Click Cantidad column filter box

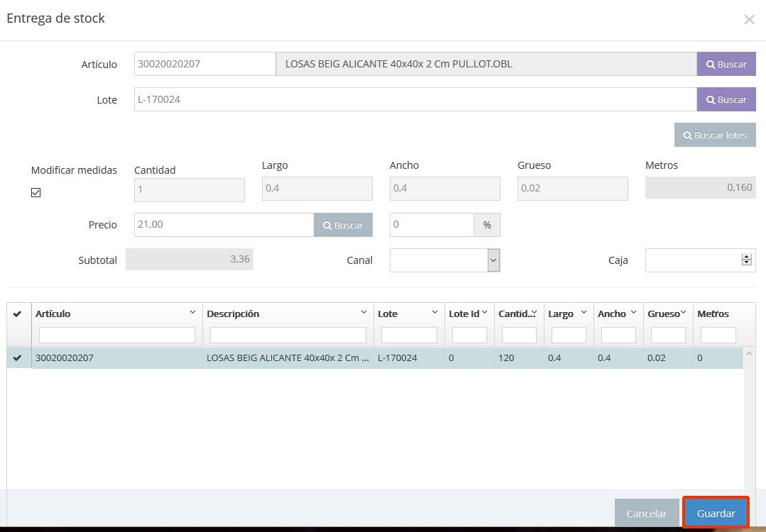coord(519,336)
